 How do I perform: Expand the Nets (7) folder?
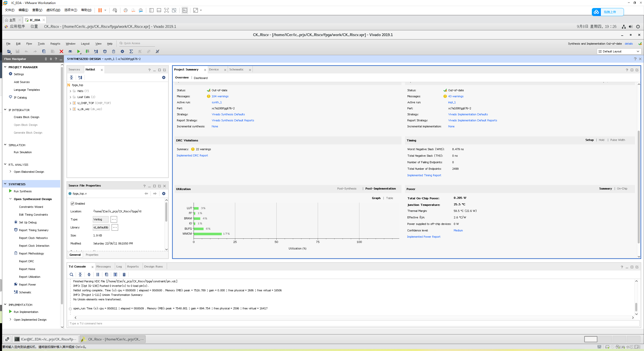coord(70,91)
